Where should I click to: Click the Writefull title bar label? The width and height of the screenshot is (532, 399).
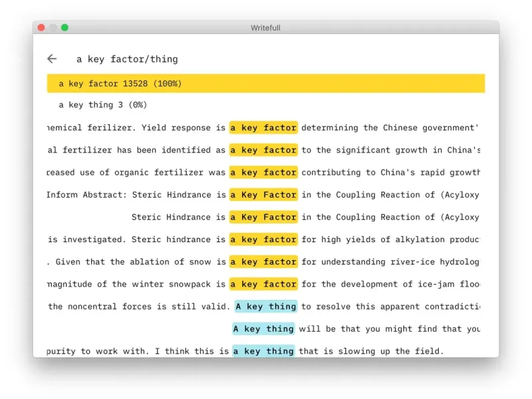(265, 28)
